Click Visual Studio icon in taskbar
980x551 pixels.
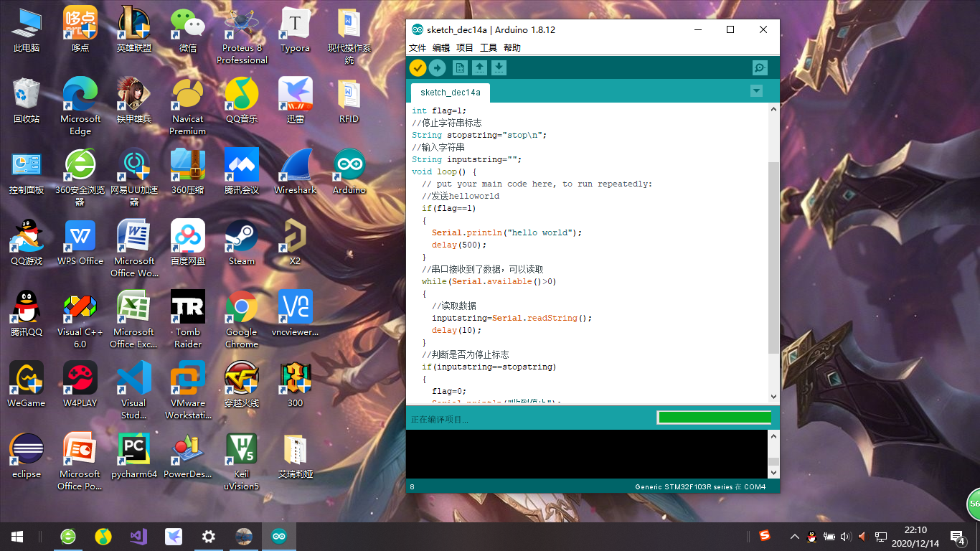[138, 536]
